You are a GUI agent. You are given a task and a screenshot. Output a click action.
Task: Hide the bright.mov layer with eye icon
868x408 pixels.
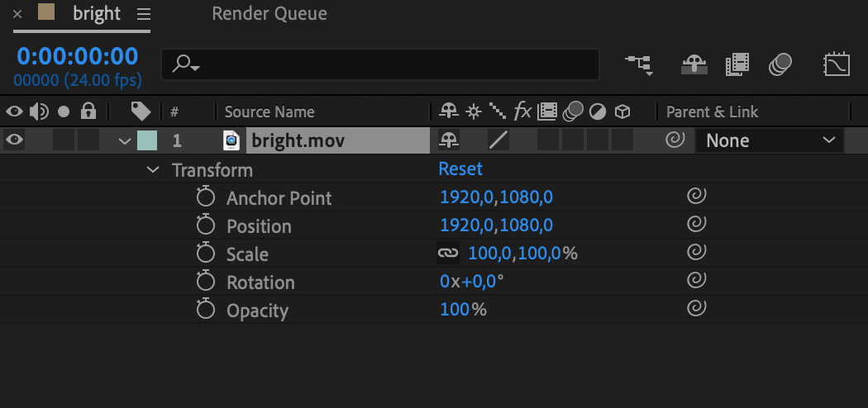click(14, 140)
